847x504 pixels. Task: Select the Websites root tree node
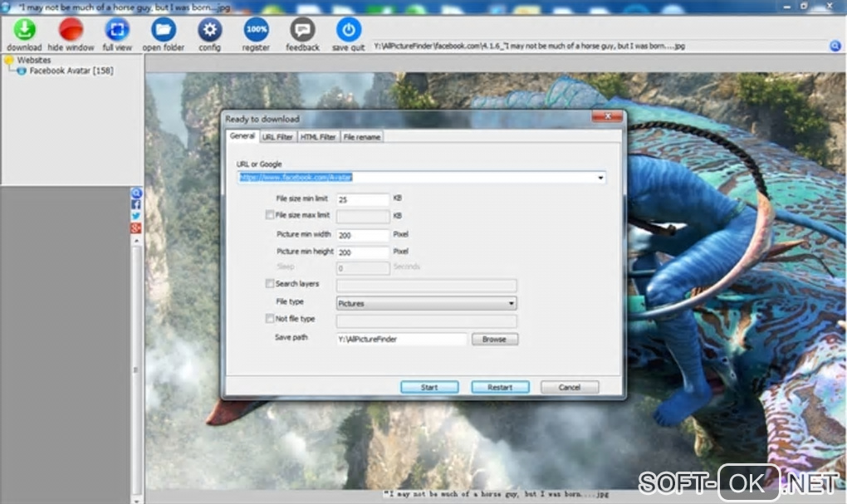33,60
